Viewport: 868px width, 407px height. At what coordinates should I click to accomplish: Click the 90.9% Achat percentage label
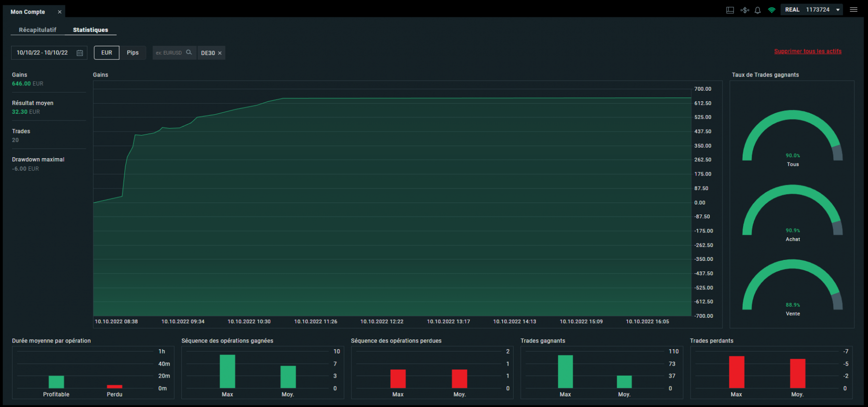point(793,231)
